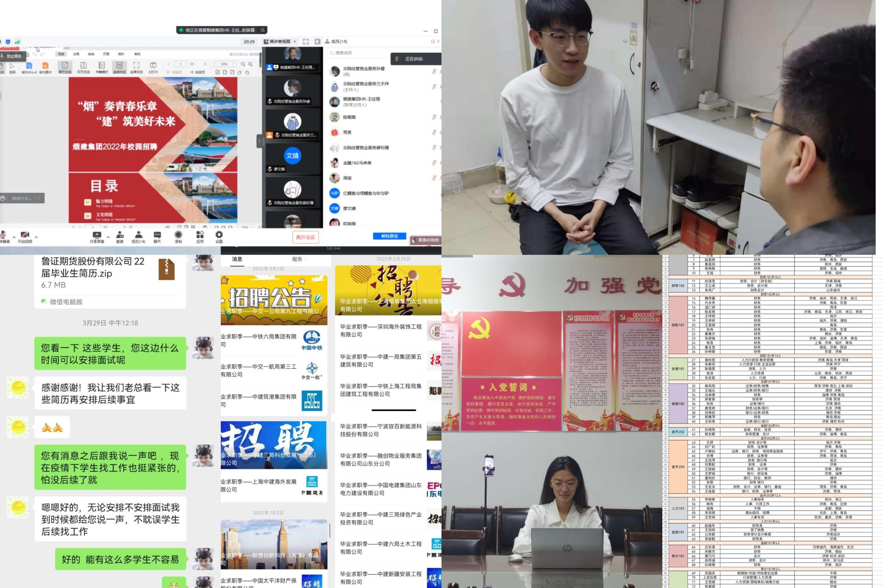Click the 邀请 invite icon in meeting toolbar
The image size is (883, 588).
120,237
